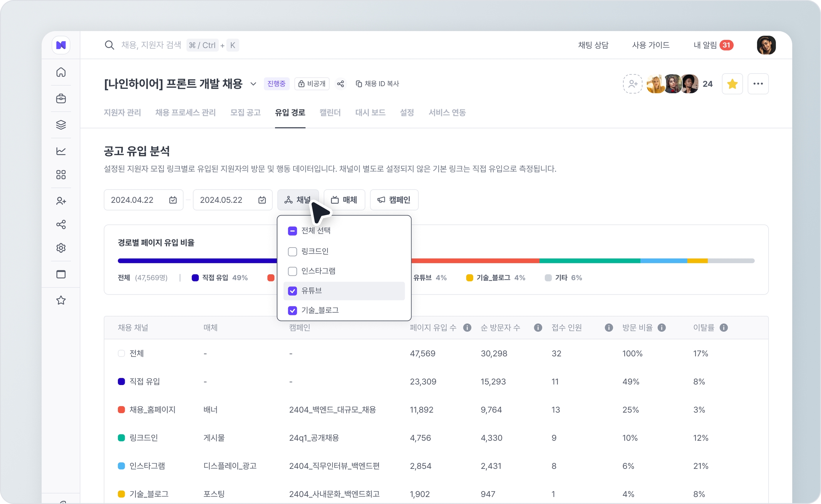This screenshot has height=504, width=821.
Task: Open 사용 가이드 link
Action: (x=651, y=45)
